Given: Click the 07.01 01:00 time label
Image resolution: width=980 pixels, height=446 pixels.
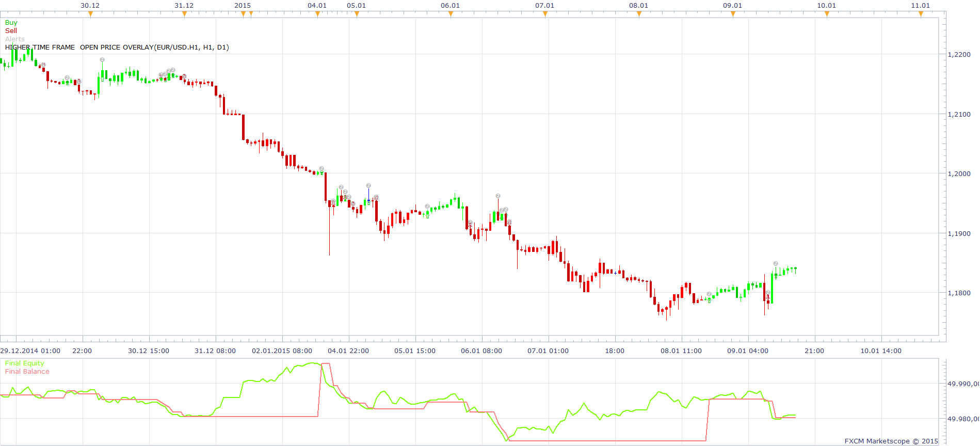Looking at the screenshot, I should [548, 351].
